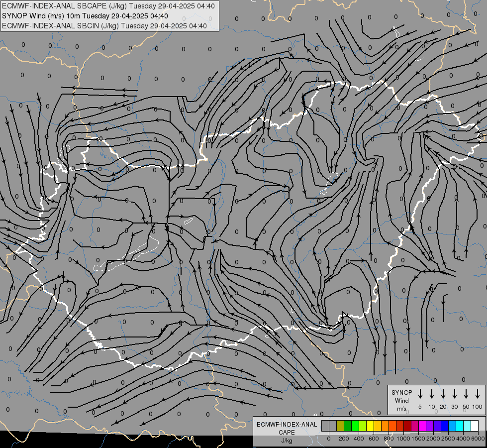
Task: Click the title line 'ECMWF-INDEX-ANAL SBCIN (J/kg)'
Action: 61,26
